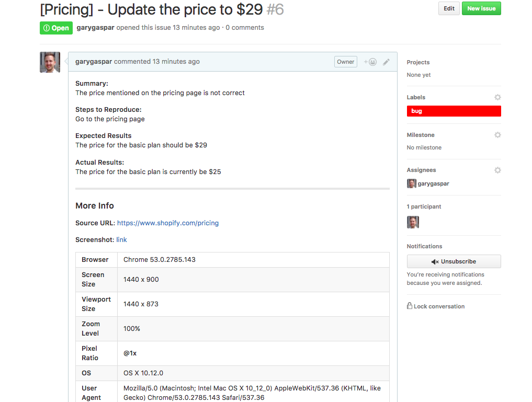
Task: Click the '13 minutes ago' comment timestamp
Action: (x=176, y=62)
